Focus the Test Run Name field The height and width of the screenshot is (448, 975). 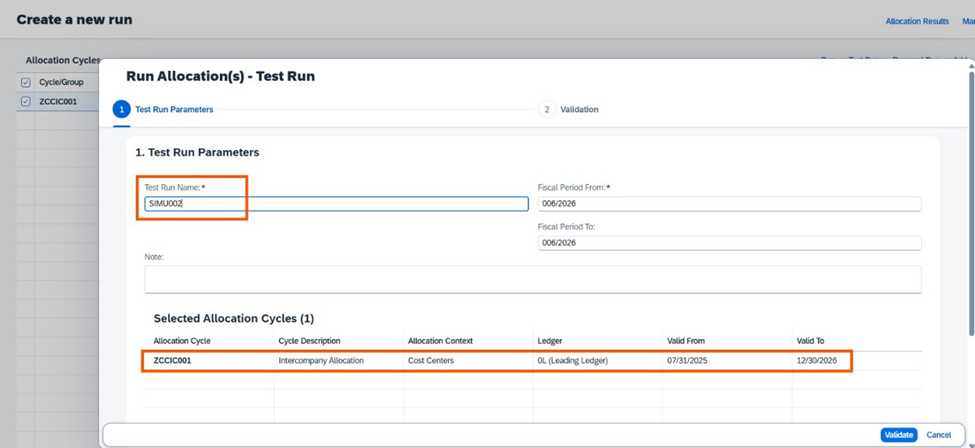[x=336, y=204]
